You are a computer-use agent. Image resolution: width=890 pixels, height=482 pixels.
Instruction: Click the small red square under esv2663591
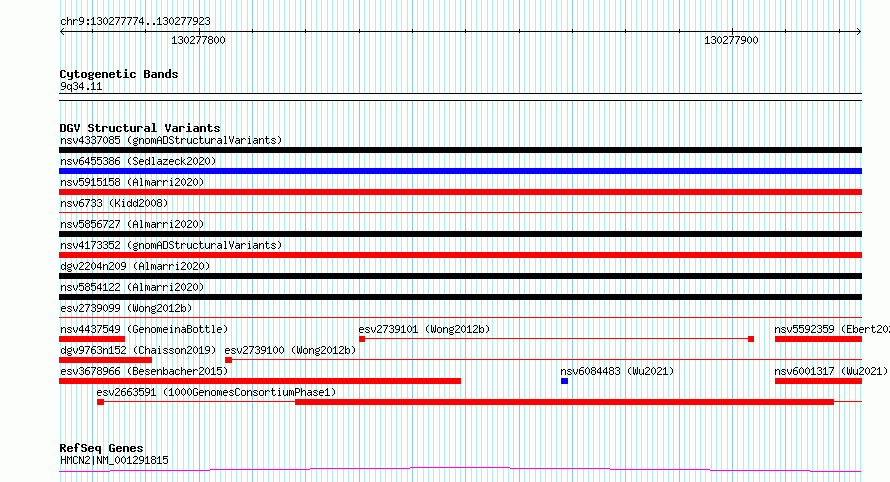coord(100,402)
